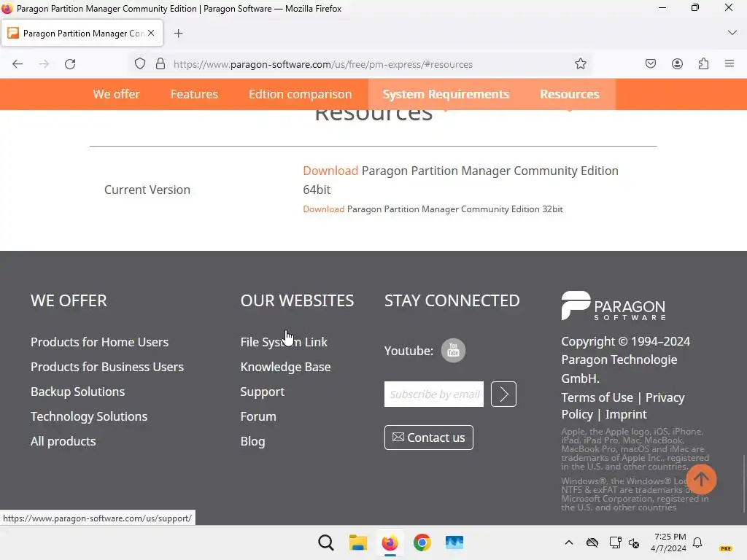747x560 pixels.
Task: Open Products for Home Users link
Action: [x=99, y=342]
